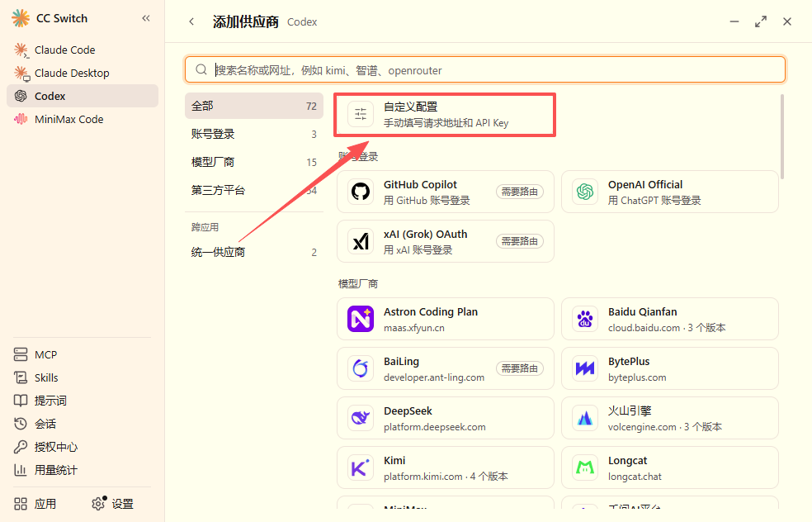Viewport: 812px width, 522px height.
Task: Click 需要路由 badge on xAI OAuth
Action: (x=519, y=241)
